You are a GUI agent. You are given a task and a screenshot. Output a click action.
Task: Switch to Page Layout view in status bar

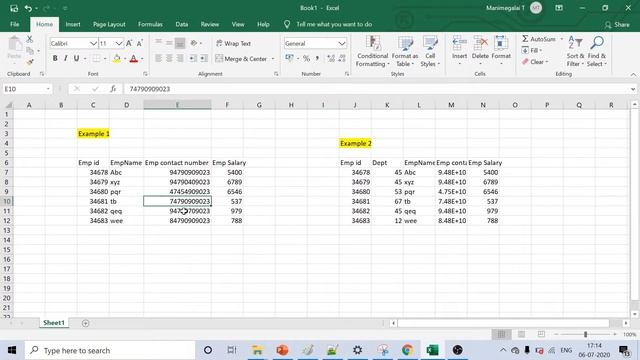[521, 334]
